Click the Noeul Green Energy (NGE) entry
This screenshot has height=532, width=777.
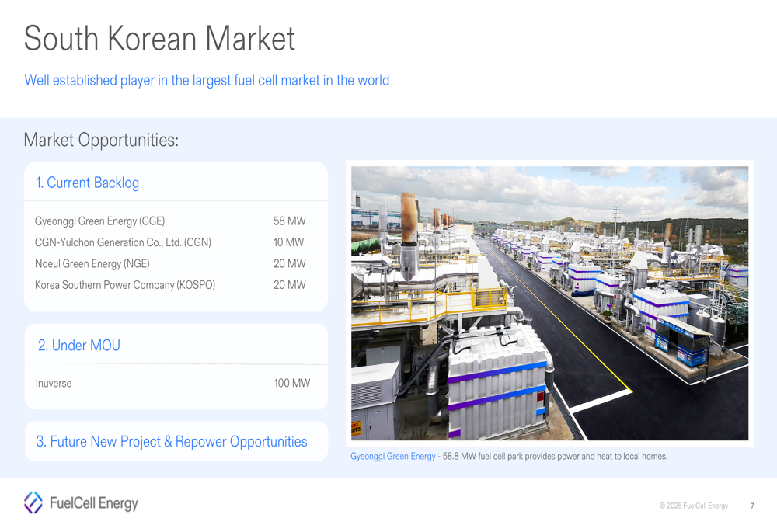(92, 263)
